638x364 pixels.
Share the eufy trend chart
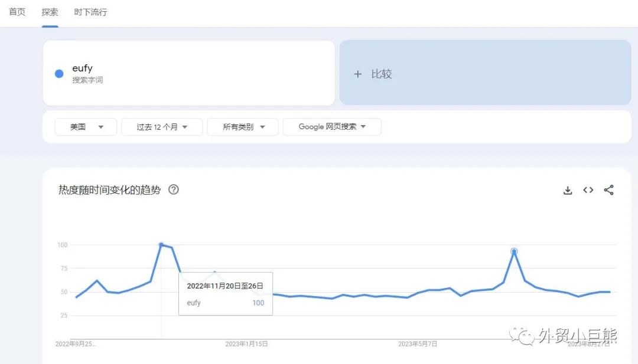[608, 190]
